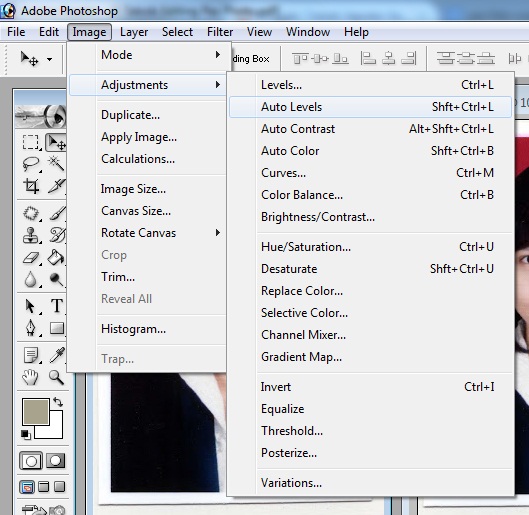The image size is (529, 515).
Task: Expand the Rotate Canvas submenu
Action: (148, 233)
